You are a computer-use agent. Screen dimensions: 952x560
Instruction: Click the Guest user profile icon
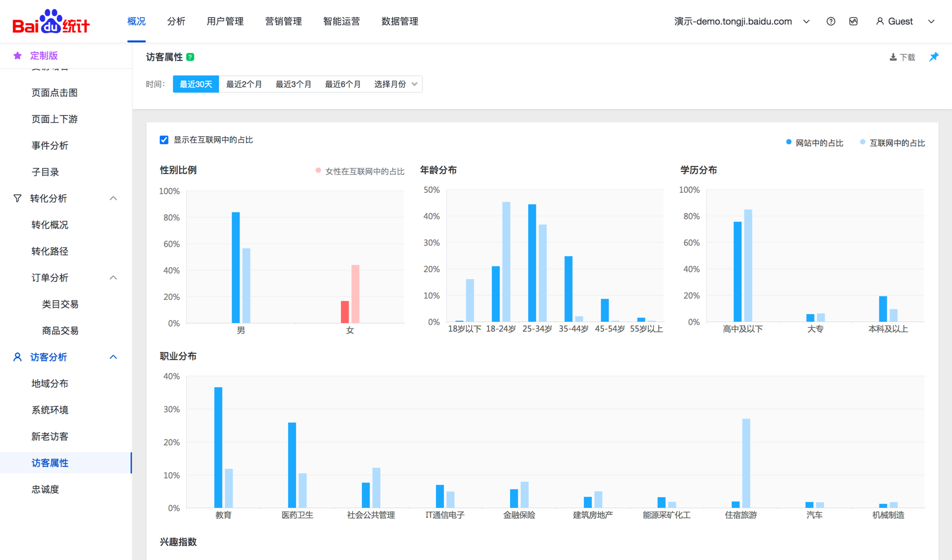(880, 21)
